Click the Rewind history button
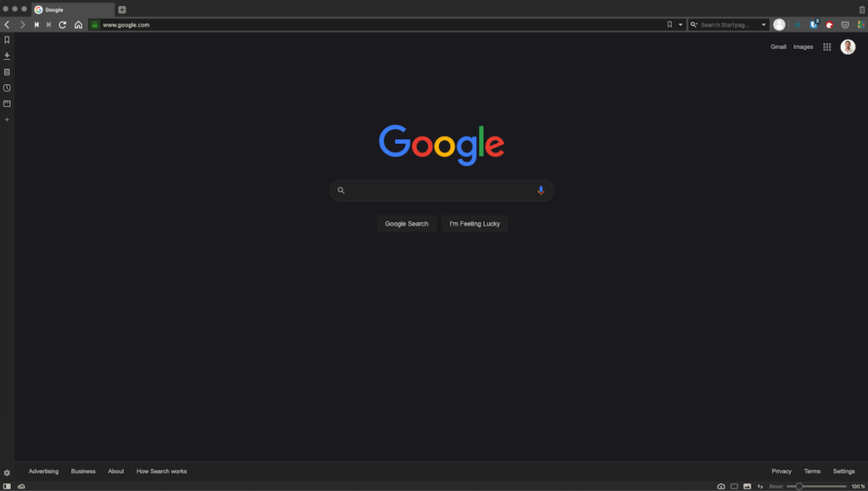Image resolution: width=868 pixels, height=491 pixels. [x=36, y=25]
